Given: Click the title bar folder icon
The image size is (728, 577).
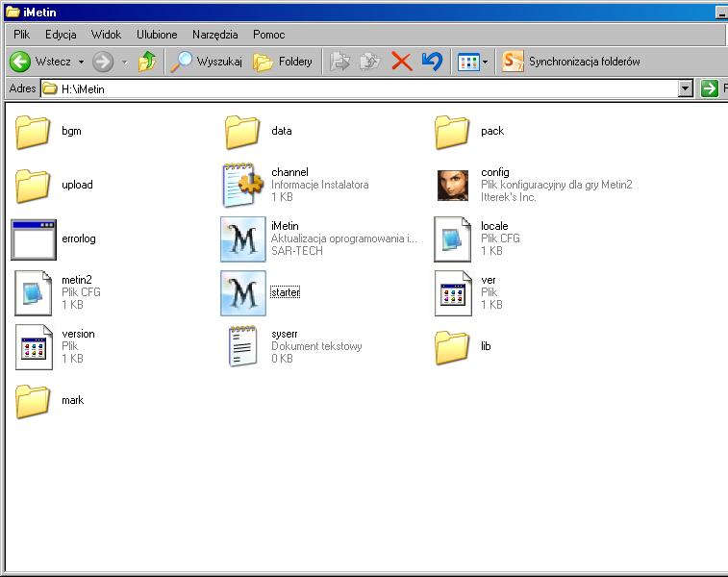Looking at the screenshot, I should pyautogui.click(x=13, y=12).
